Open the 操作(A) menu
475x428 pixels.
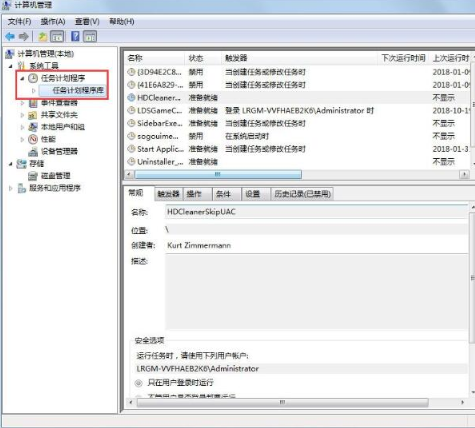point(53,22)
